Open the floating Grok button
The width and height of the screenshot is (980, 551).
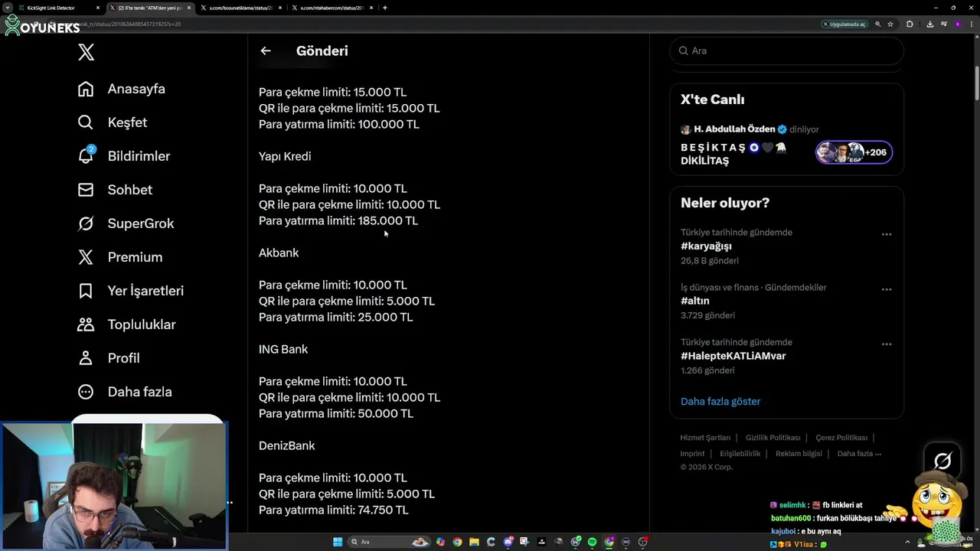[x=942, y=461]
